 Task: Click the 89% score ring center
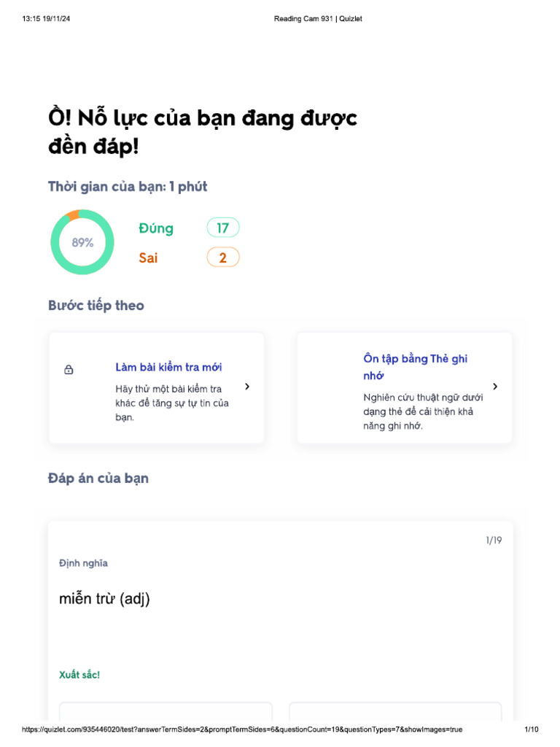tap(82, 243)
